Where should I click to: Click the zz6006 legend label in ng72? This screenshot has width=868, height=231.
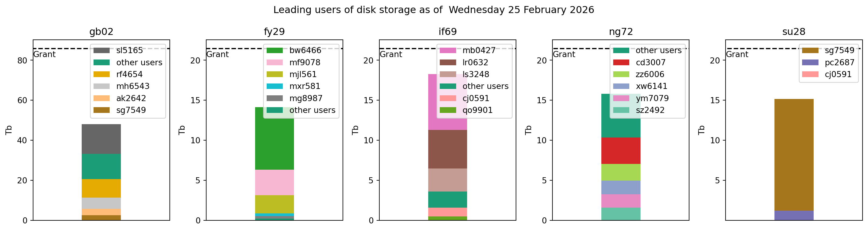[x=650, y=74]
